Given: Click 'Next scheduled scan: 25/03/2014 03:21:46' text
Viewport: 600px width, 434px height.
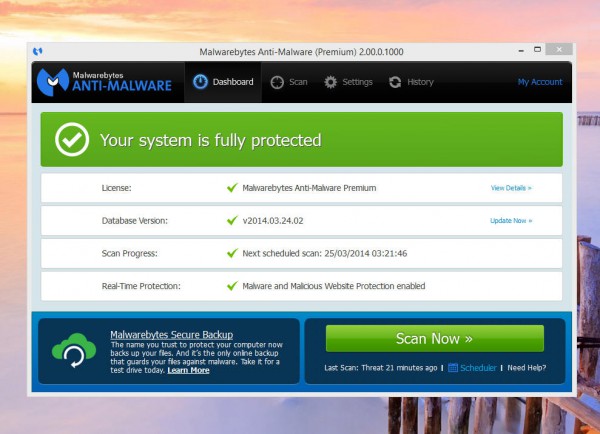Looking at the screenshot, I should click(324, 253).
